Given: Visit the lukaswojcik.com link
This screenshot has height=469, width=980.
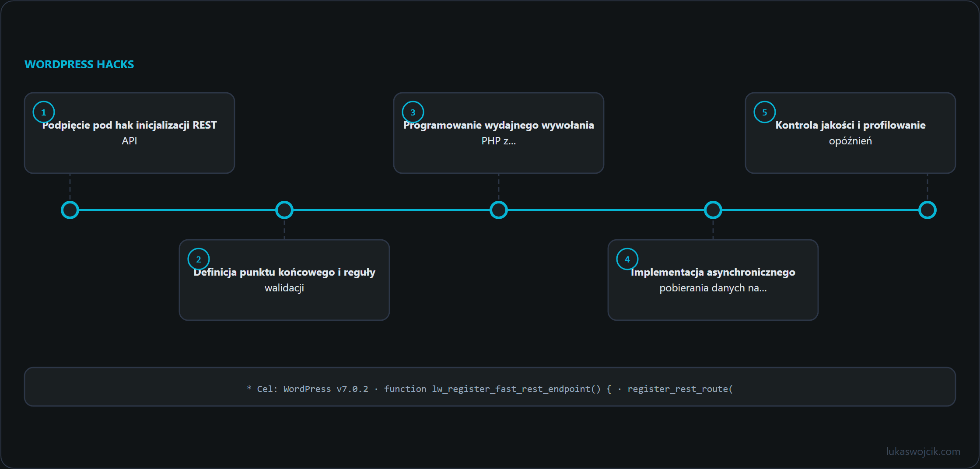Looking at the screenshot, I should (923, 451).
